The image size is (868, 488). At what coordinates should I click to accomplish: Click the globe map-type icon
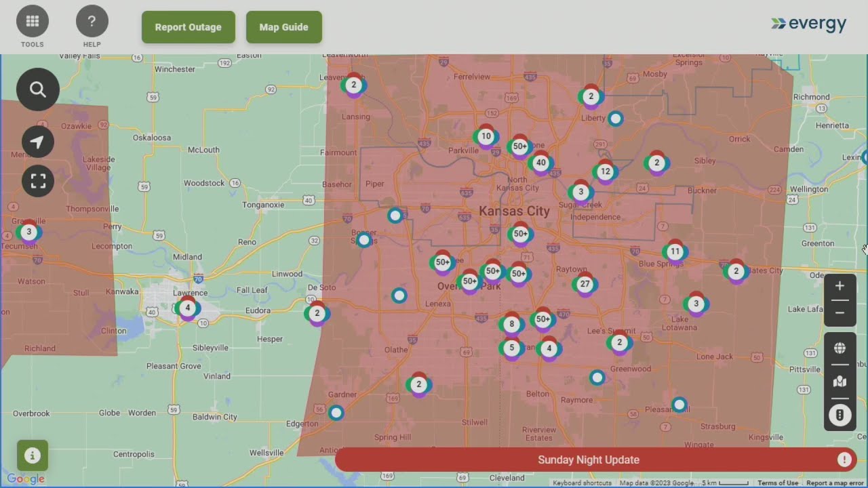[840, 348]
